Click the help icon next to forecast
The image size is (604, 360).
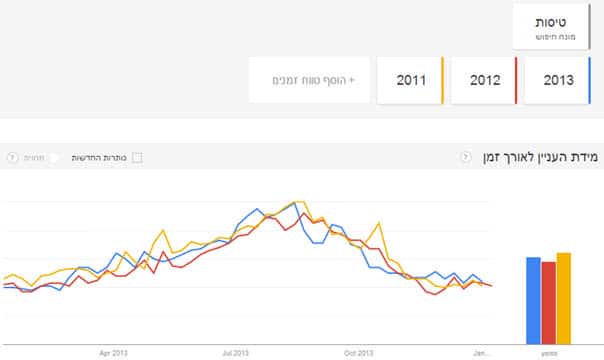pyautogui.click(x=12, y=157)
